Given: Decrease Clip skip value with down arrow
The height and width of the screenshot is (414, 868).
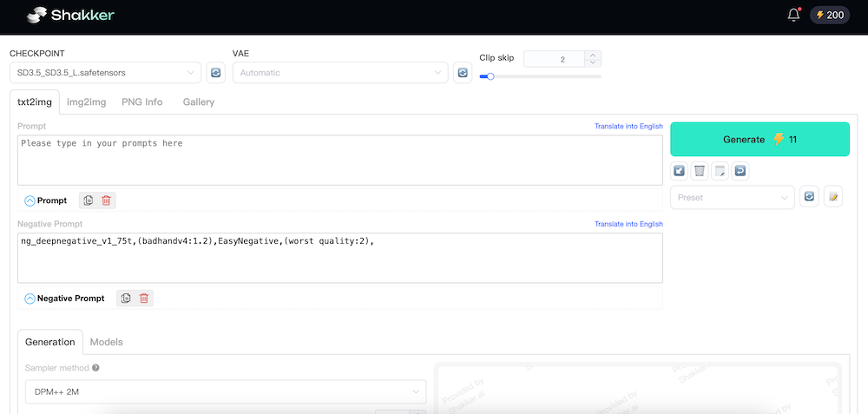Looking at the screenshot, I should pyautogui.click(x=593, y=62).
